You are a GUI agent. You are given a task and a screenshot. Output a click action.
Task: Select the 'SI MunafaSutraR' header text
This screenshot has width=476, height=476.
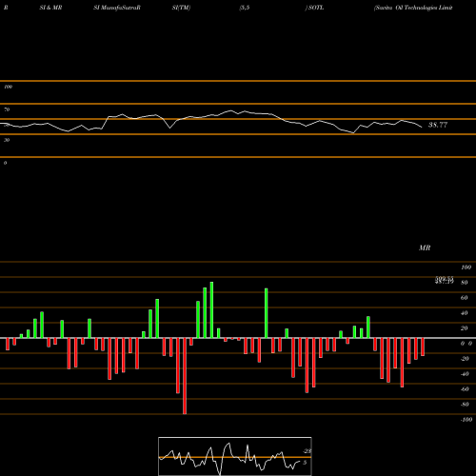117,8
